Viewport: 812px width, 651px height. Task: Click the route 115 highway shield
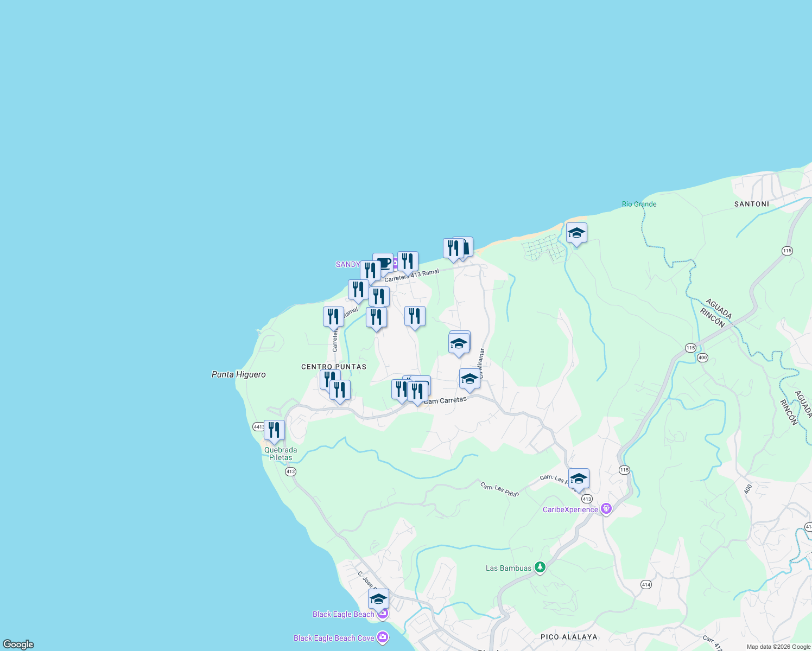coord(623,470)
